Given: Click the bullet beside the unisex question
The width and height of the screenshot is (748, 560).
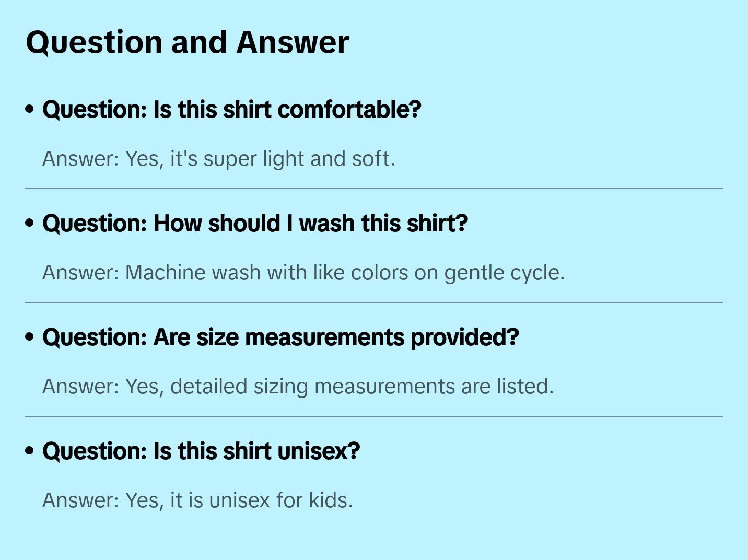Looking at the screenshot, I should pos(30,451).
